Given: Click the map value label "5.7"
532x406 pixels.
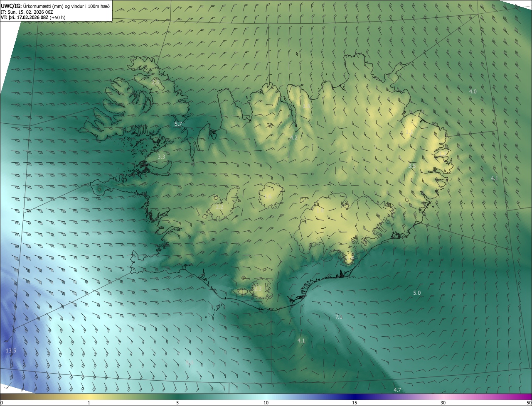Looking at the screenshot, I should click(x=178, y=124).
